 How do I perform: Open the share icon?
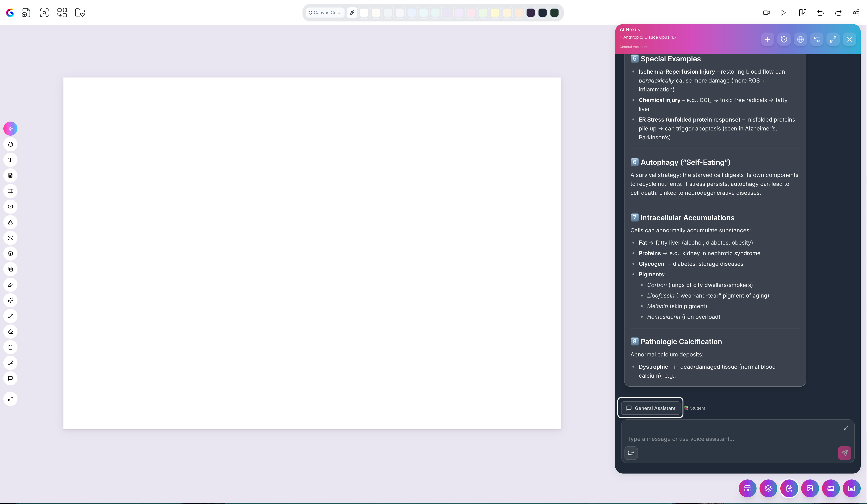pyautogui.click(x=856, y=13)
